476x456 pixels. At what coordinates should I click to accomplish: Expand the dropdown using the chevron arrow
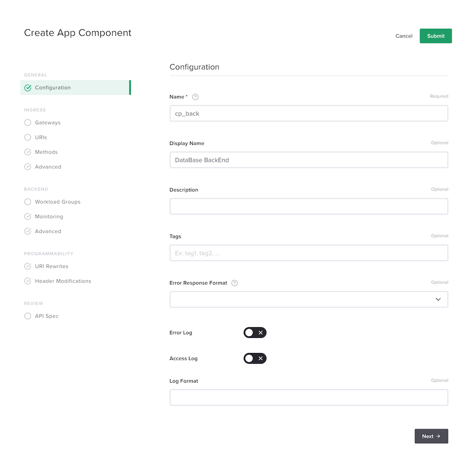[438, 300]
